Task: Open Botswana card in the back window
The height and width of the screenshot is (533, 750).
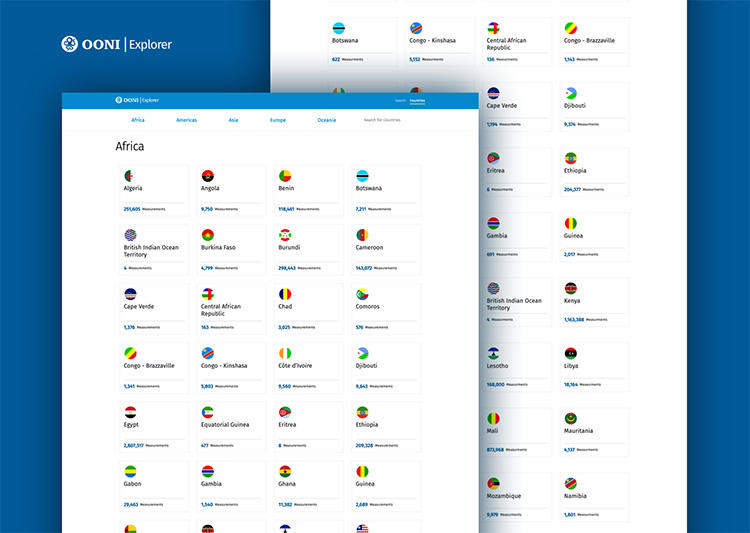Action: (362, 42)
